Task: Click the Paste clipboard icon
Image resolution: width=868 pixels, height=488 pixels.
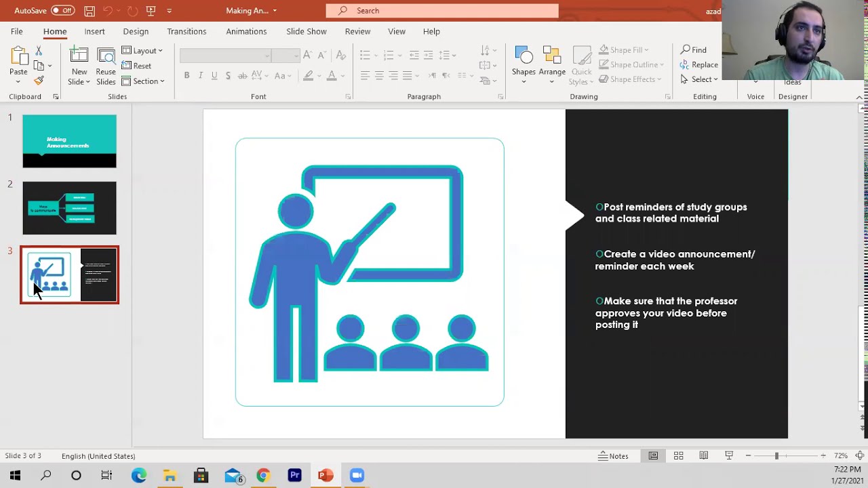Action: 18,57
